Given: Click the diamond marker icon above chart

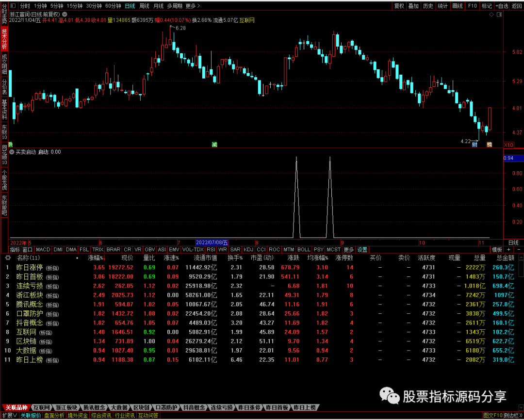Looking at the screenshot, I should (x=491, y=15).
